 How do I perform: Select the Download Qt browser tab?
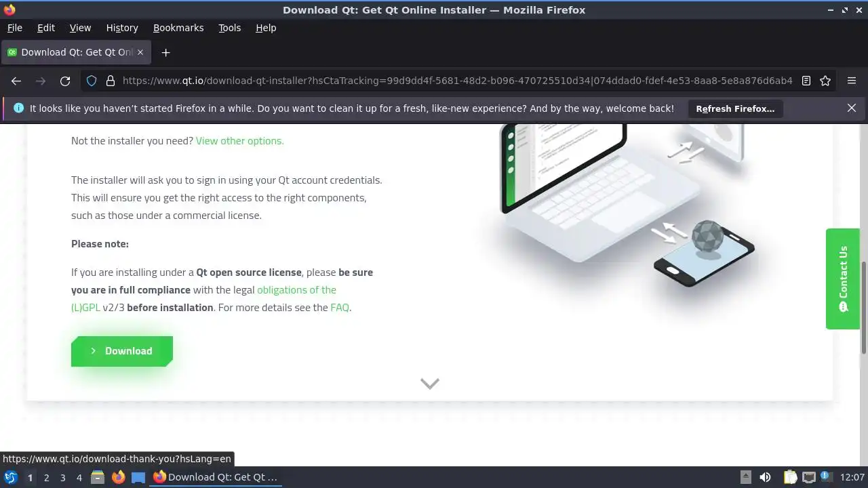(x=75, y=52)
